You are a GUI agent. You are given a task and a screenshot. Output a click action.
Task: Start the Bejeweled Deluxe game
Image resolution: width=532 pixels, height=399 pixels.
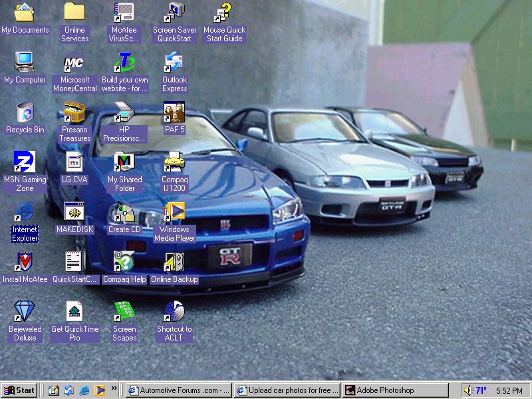coord(25,311)
